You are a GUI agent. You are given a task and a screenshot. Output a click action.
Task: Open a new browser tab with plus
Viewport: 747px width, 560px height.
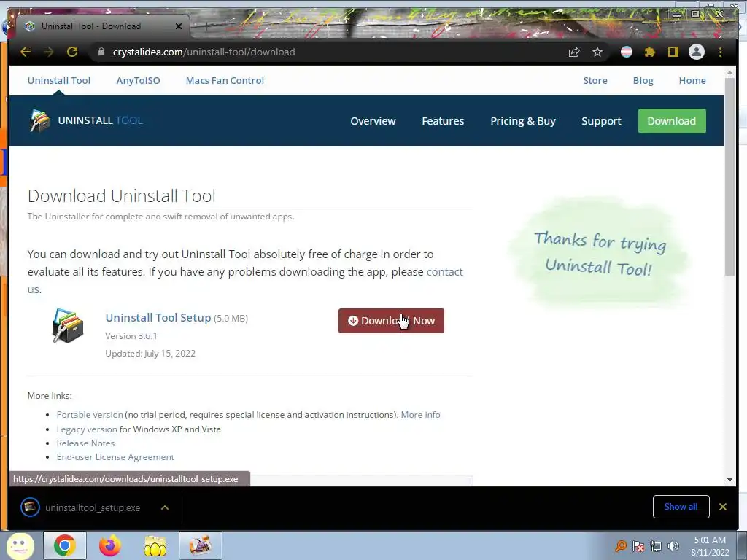tap(206, 26)
